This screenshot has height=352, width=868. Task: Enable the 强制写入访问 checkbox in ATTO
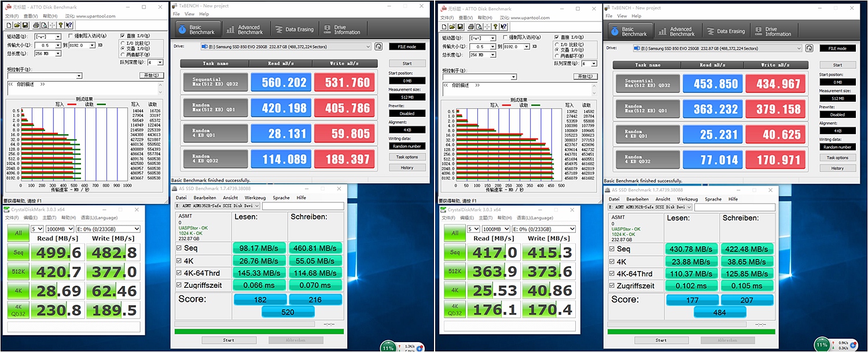71,36
